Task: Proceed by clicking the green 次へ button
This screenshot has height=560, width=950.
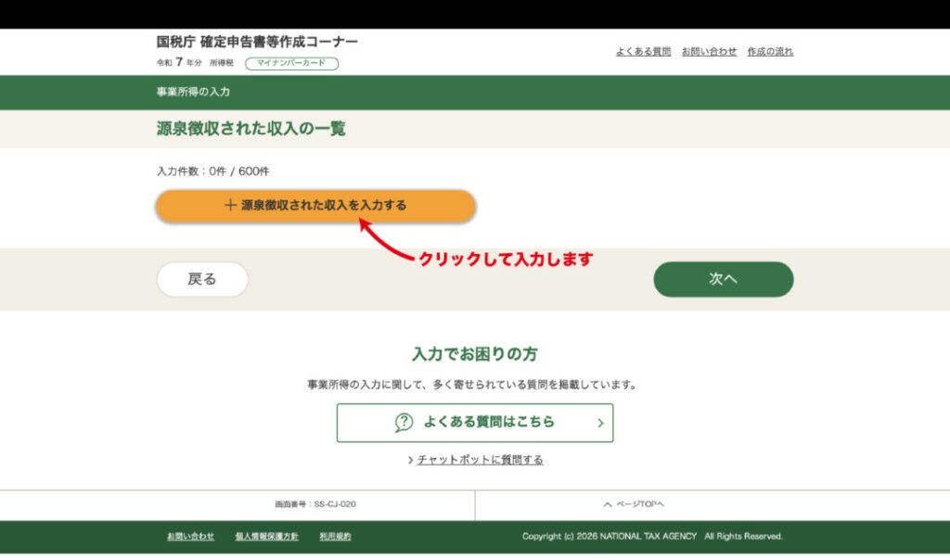Action: point(723,279)
